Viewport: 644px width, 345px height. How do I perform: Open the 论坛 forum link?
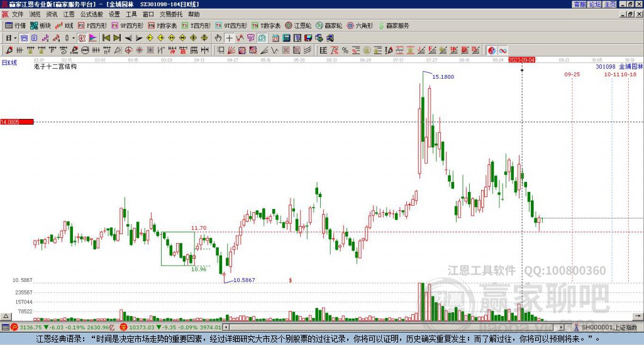pos(595,4)
